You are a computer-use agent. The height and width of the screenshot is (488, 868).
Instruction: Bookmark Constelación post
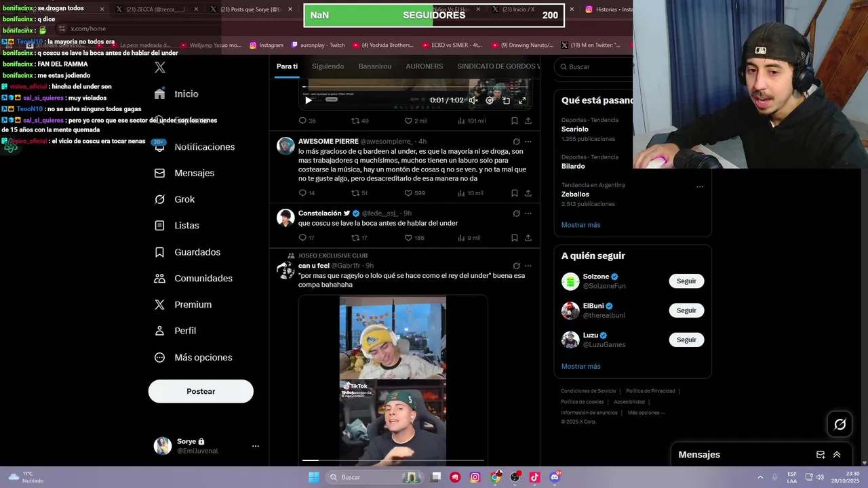pos(515,238)
